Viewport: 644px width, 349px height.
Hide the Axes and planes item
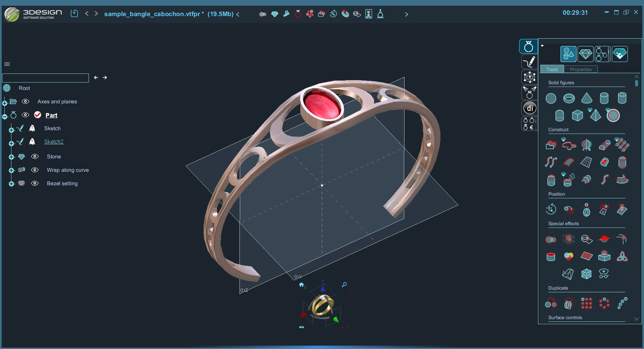[25, 101]
